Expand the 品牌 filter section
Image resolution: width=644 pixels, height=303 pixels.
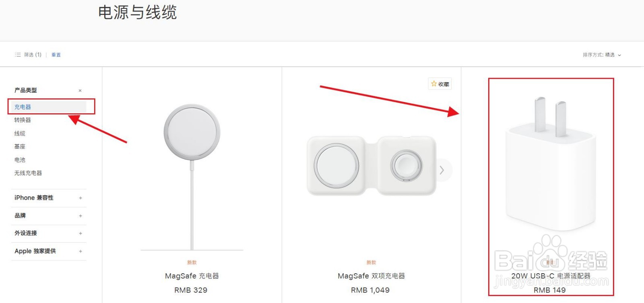click(x=80, y=216)
